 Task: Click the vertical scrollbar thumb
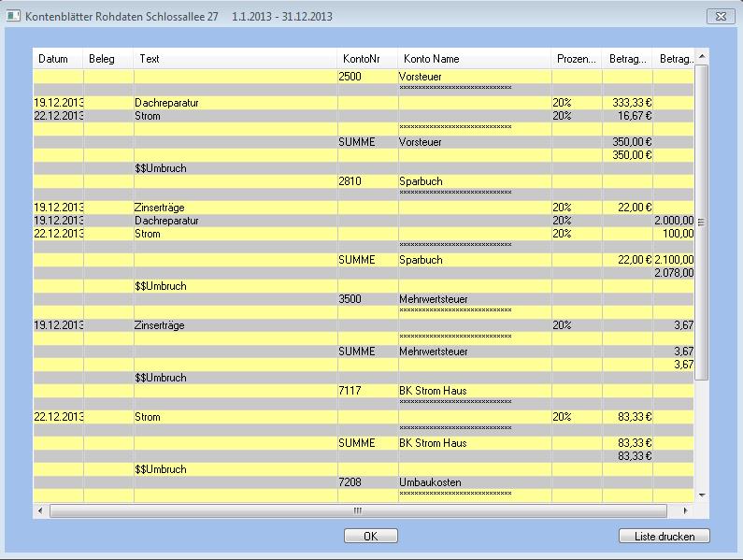coord(701,223)
